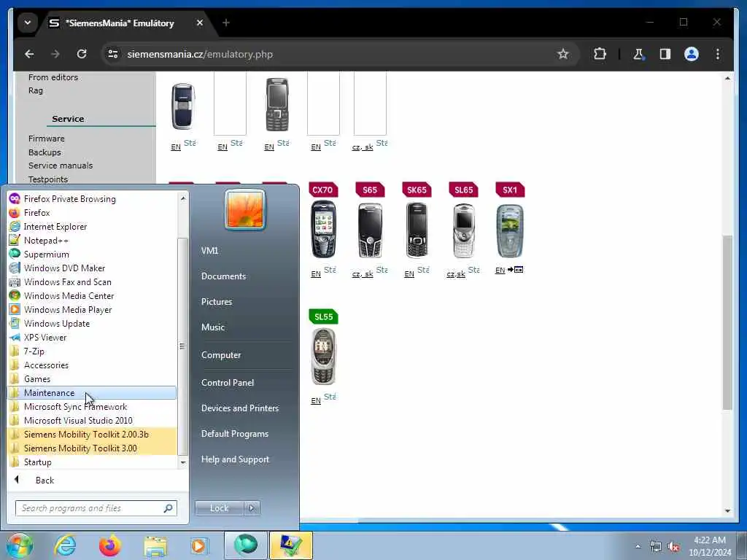Click the EN link under CX70
Viewport: 747px width, 560px height.
click(x=316, y=274)
